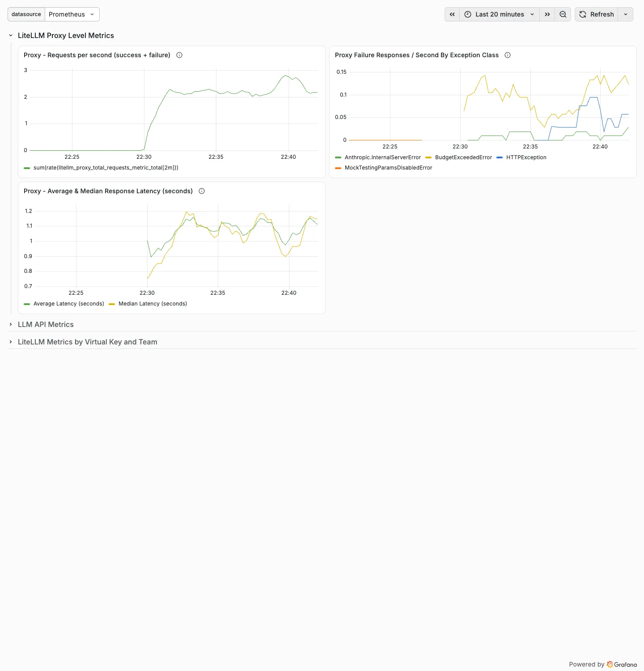Click Proxy - Requests per second panel title
644x671 pixels.
pyautogui.click(x=97, y=55)
